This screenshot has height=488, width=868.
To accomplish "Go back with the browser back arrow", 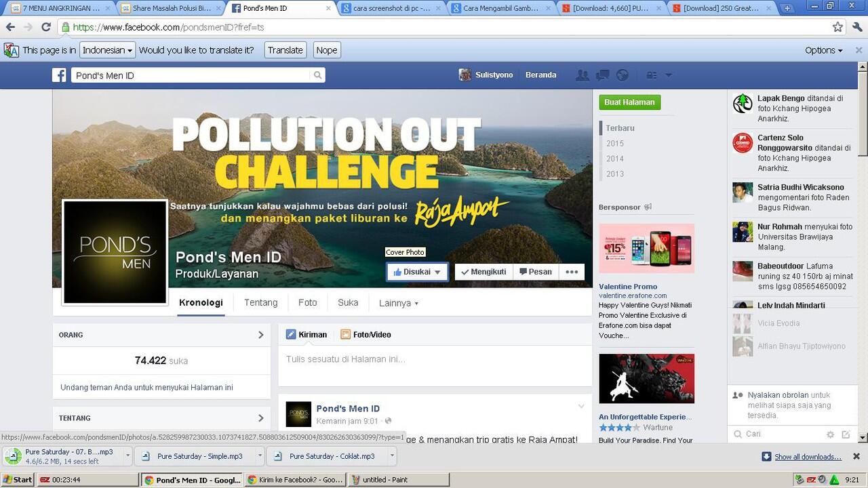I will [x=10, y=27].
